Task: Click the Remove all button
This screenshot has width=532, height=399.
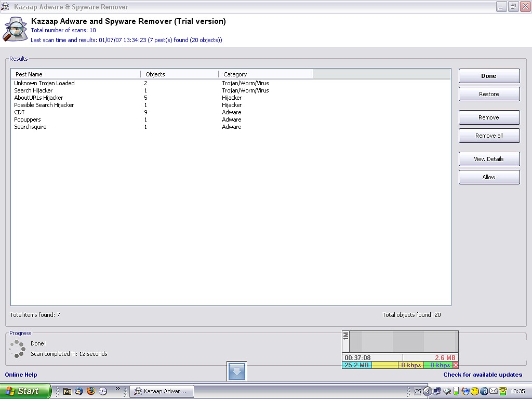Action: pos(489,136)
